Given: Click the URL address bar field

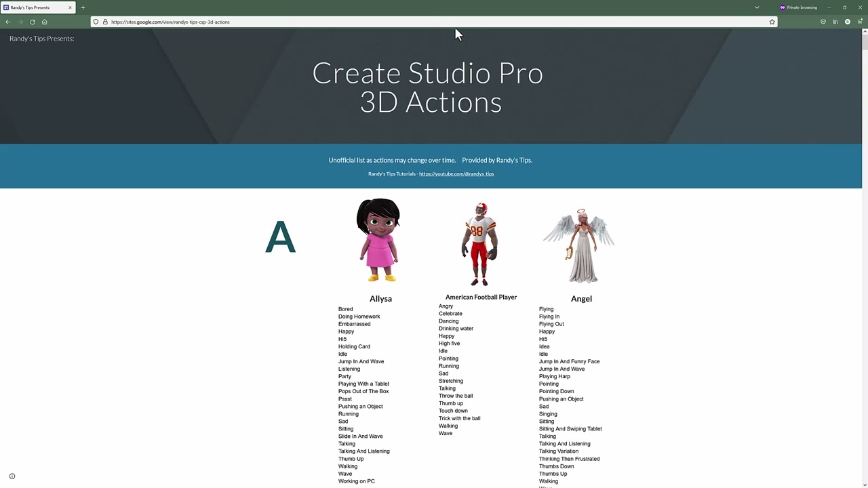Looking at the screenshot, I should coord(434,22).
